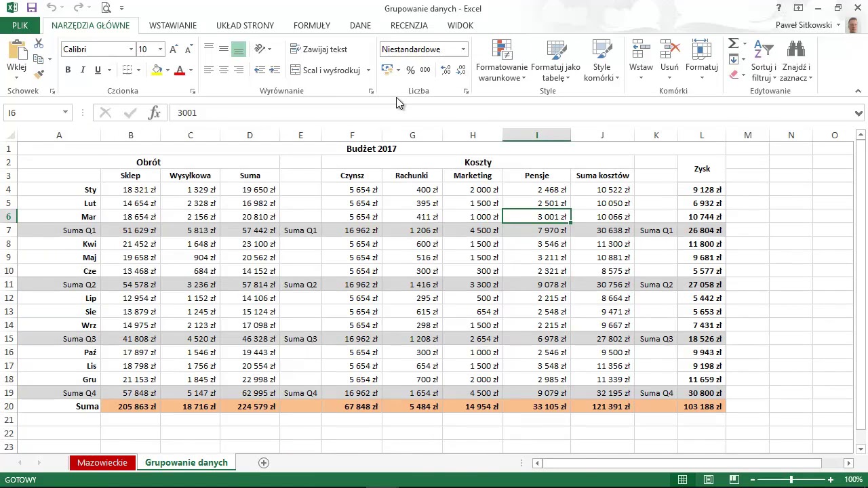This screenshot has height=488, width=868.
Task: Open the Niestandardowe number format dropdown
Action: (463, 49)
